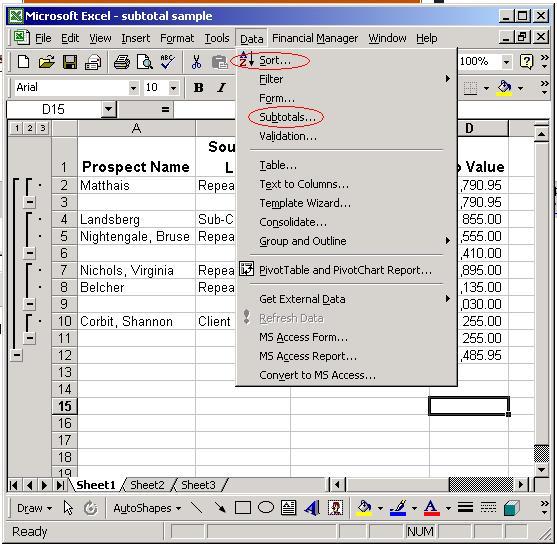
Task: Click the Dash Style icon
Action: [488, 508]
